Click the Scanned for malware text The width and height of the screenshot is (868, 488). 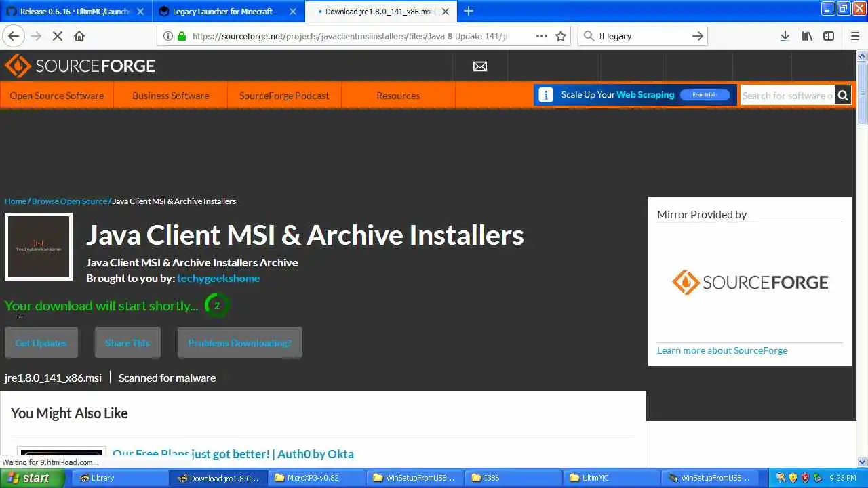pos(167,378)
